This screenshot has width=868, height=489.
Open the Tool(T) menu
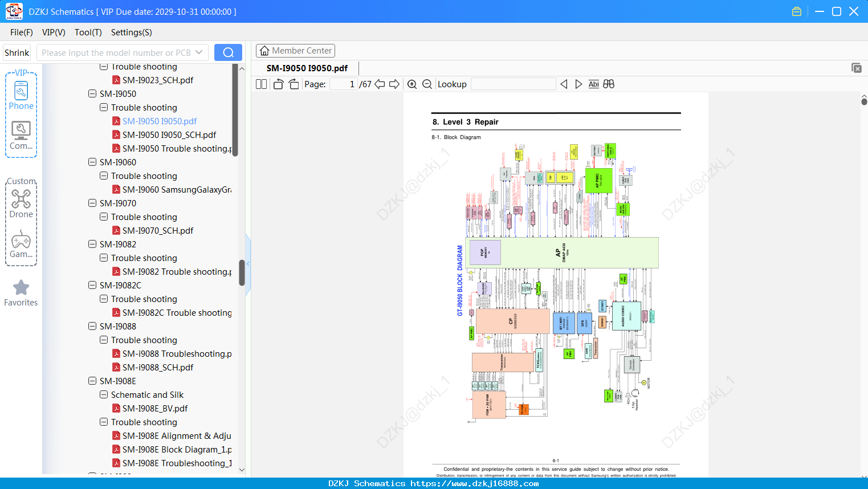(88, 32)
